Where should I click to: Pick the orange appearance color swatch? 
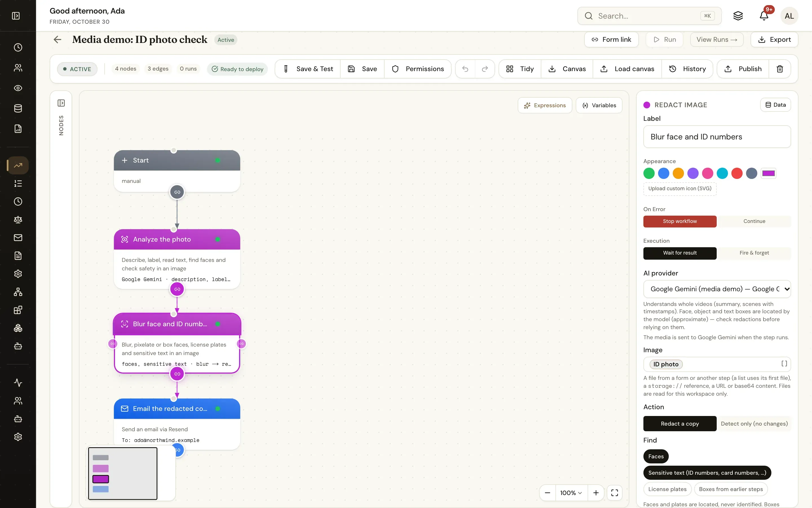pyautogui.click(x=678, y=173)
